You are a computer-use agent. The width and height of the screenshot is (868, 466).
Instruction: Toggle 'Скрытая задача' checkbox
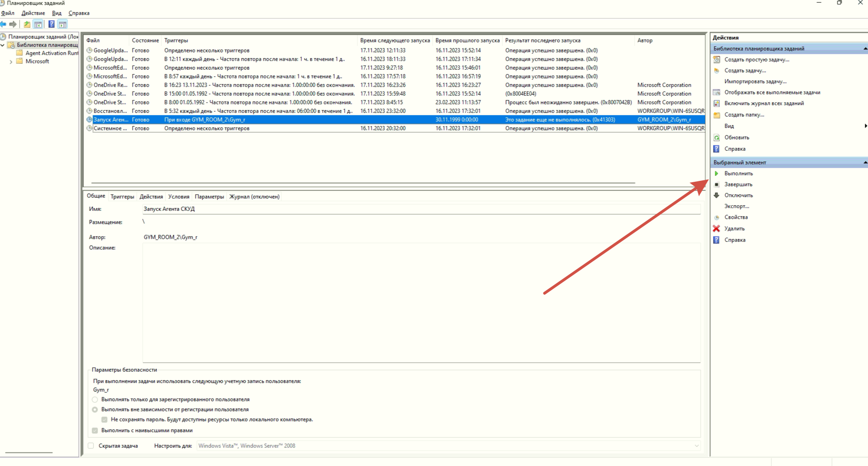pos(91,446)
